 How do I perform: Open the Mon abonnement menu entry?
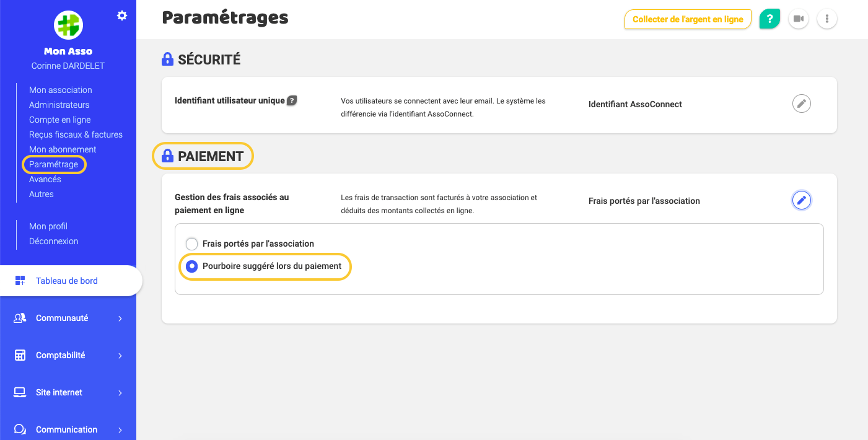(62, 149)
